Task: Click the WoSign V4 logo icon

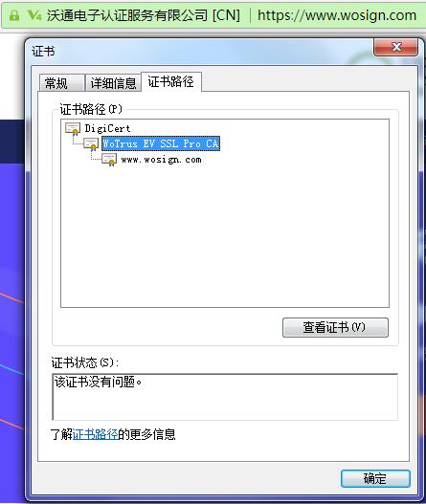Action: (x=34, y=15)
